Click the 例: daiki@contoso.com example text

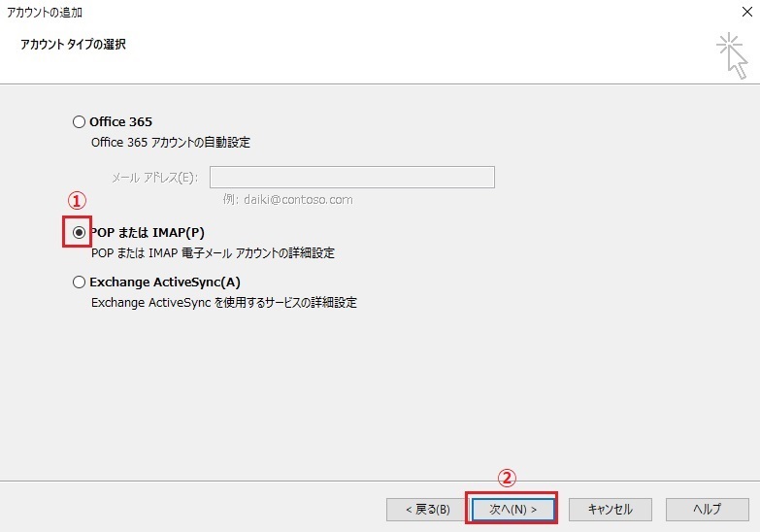click(x=288, y=200)
